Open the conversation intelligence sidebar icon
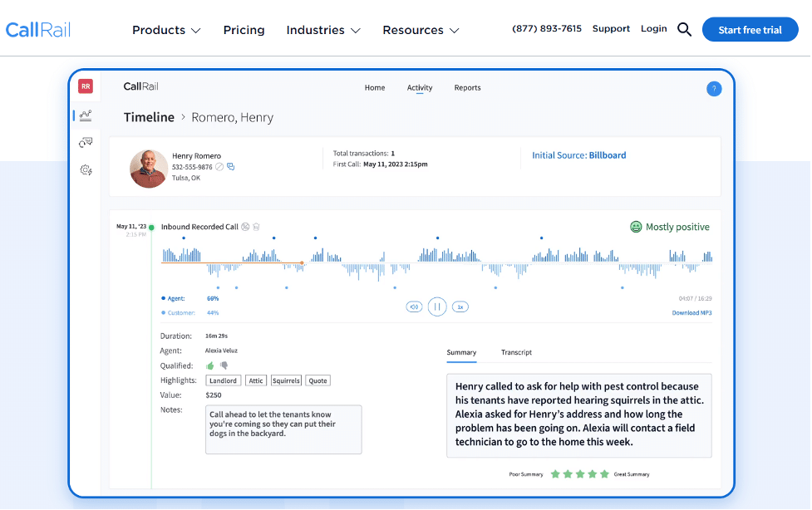Image resolution: width=812 pixels, height=510 pixels. click(85, 142)
